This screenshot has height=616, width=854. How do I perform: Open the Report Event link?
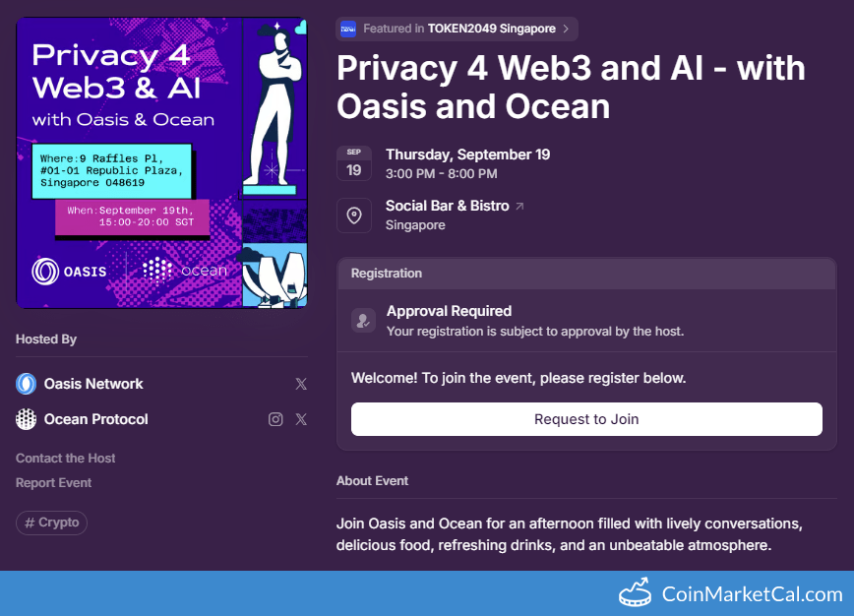pos(53,483)
